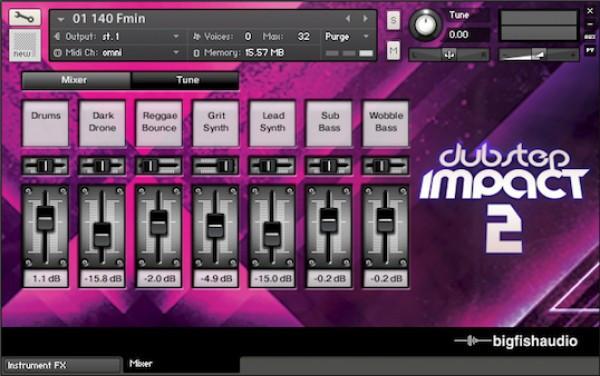Screen dimensions: 600x376
Task: Click the Sub Bass volume fader
Action: (329, 220)
